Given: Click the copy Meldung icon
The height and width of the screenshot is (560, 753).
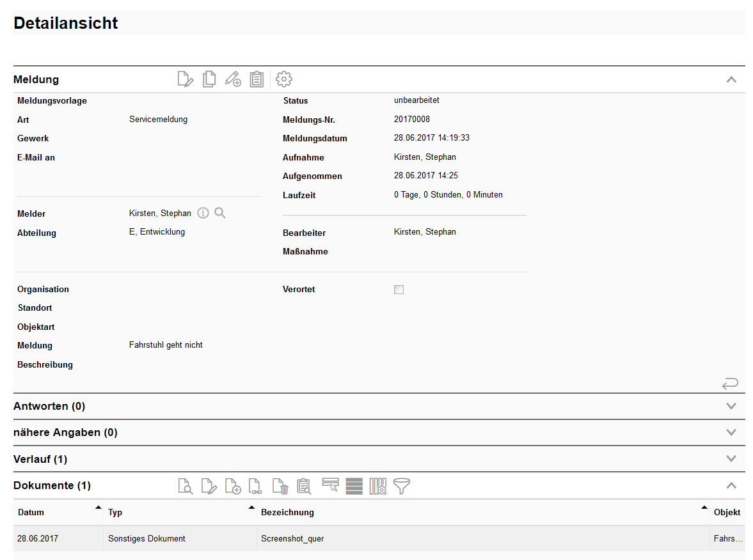Looking at the screenshot, I should (x=209, y=79).
